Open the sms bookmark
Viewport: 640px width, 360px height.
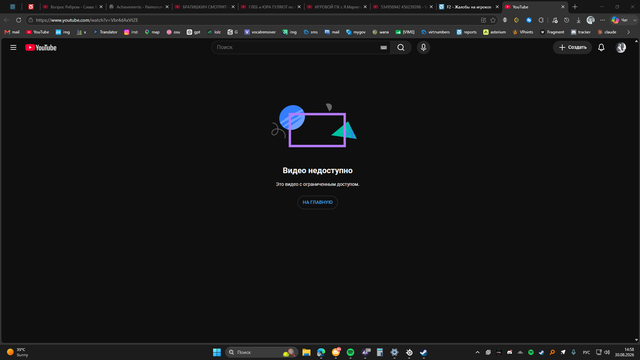311,32
